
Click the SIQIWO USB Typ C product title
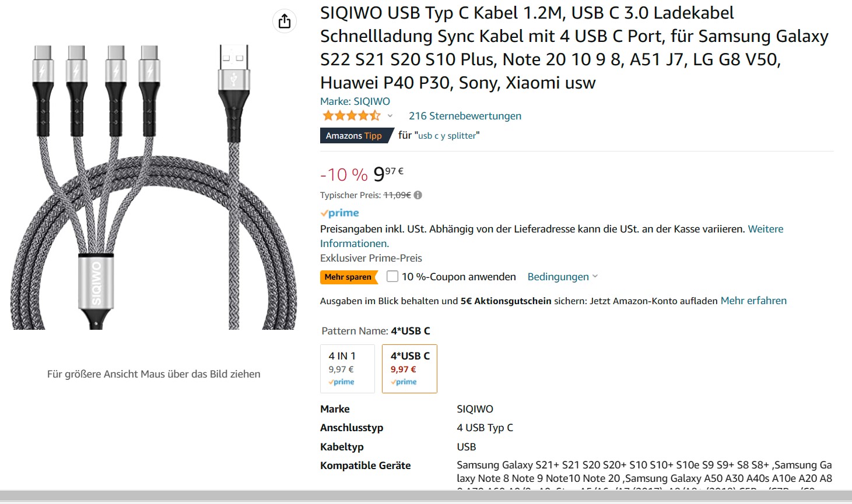point(574,48)
